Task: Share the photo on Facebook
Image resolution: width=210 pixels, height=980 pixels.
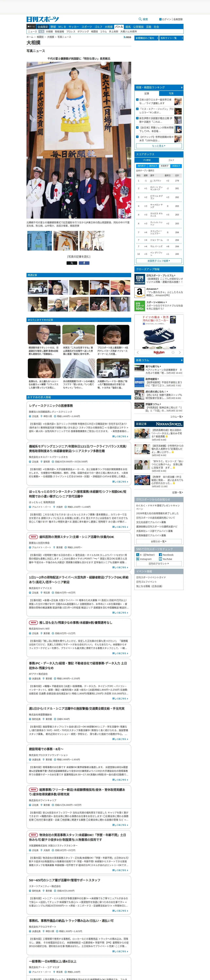Action: tap(84, 263)
